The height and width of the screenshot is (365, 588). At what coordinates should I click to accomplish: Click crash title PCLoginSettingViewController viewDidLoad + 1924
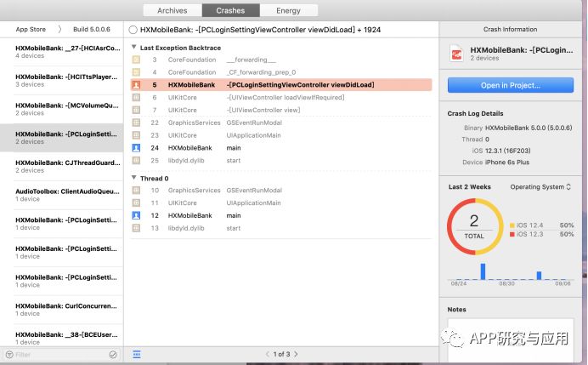[x=260, y=30]
